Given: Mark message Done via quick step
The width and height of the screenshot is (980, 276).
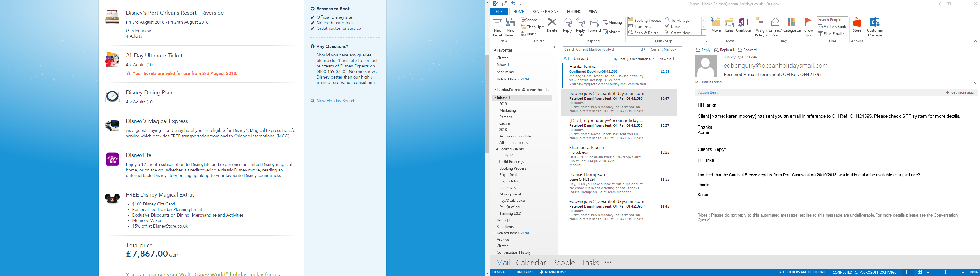Looking at the screenshot, I should click(x=672, y=26).
